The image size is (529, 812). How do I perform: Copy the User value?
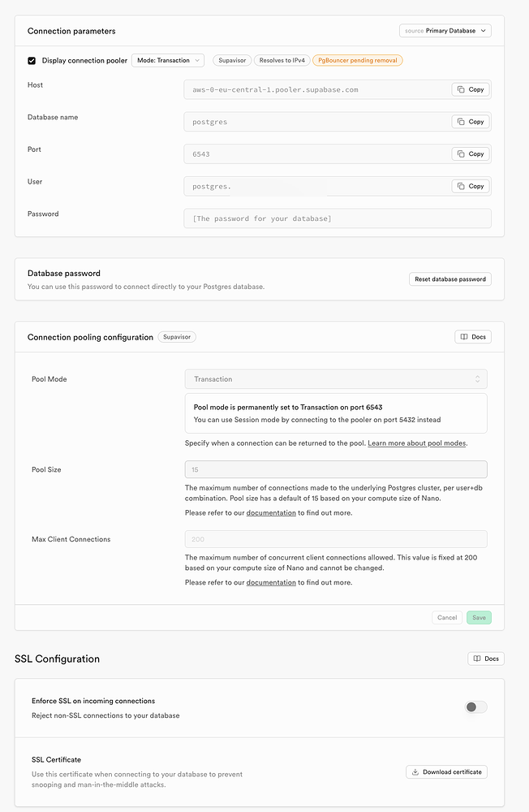[471, 186]
